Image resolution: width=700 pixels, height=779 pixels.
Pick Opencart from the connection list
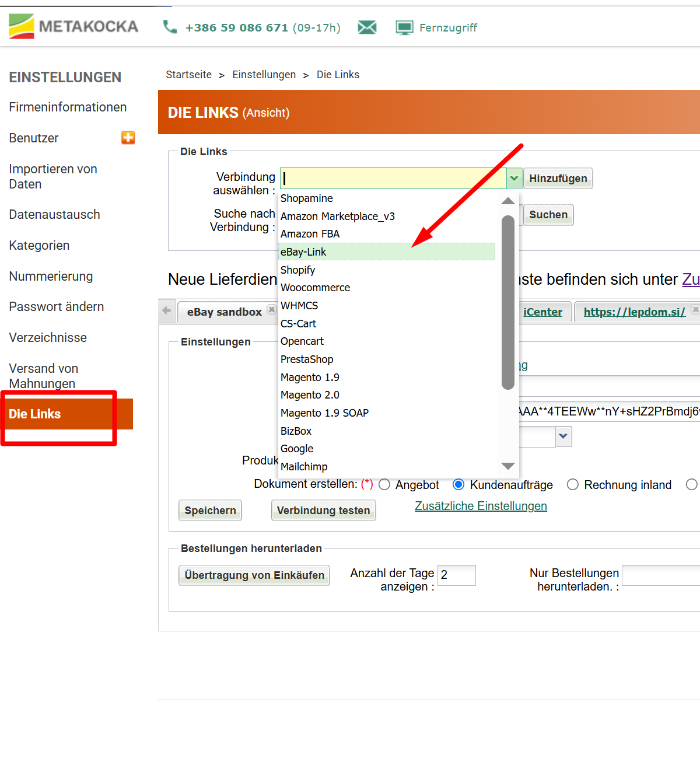[387, 341]
